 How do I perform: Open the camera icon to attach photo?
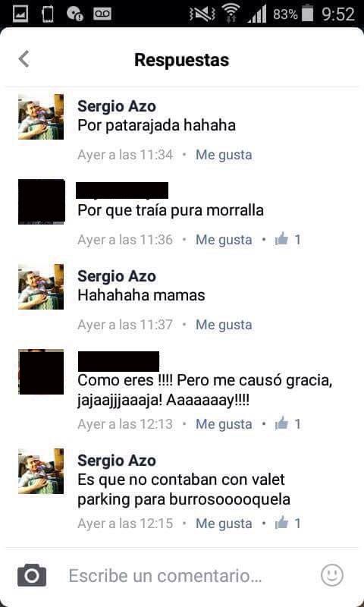tap(32, 576)
